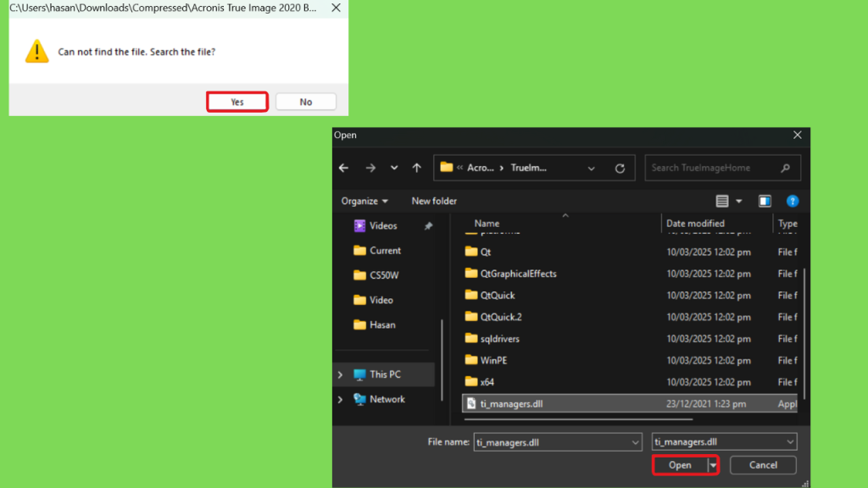Click the file list vertical scrollbar
The width and height of the screenshot is (868, 488).
pos(804,335)
